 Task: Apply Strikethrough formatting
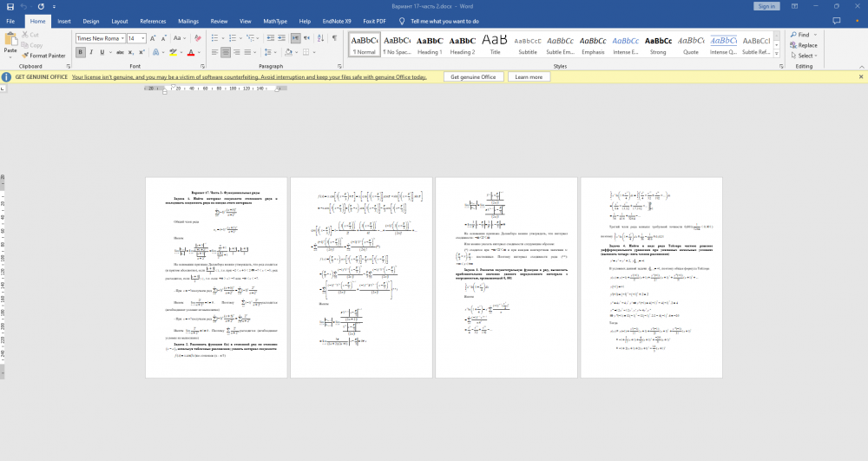(120, 52)
